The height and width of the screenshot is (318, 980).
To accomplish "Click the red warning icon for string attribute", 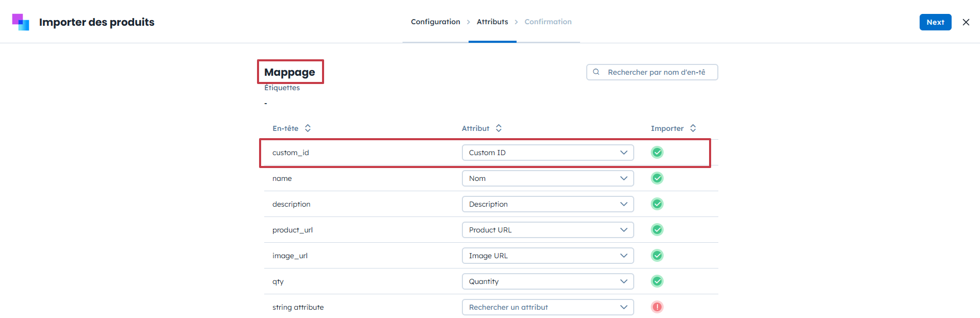I will (657, 307).
